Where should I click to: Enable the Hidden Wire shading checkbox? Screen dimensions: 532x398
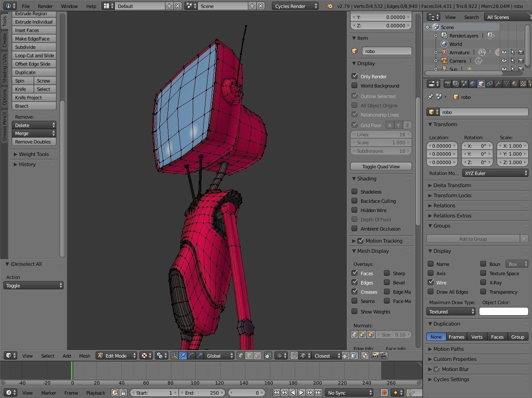coord(355,210)
